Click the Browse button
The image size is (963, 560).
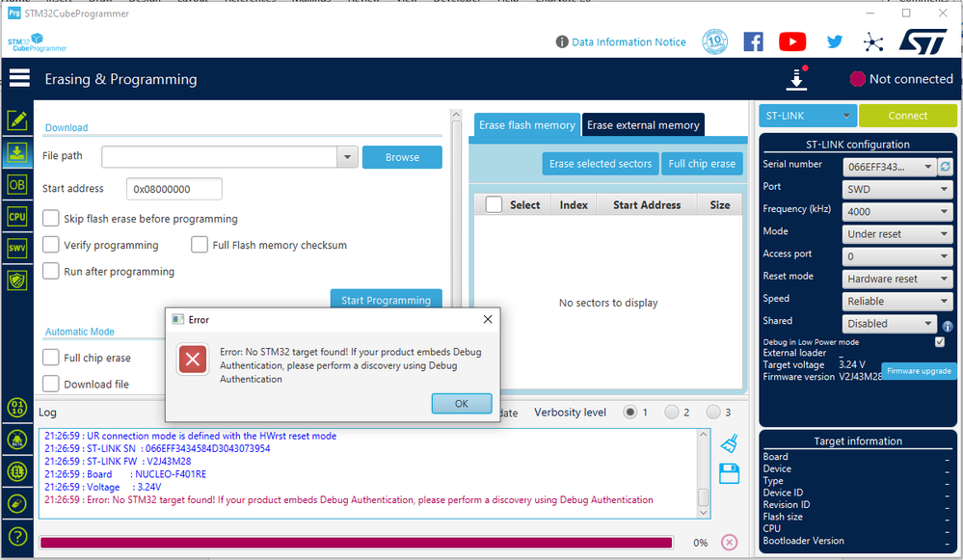pos(402,157)
